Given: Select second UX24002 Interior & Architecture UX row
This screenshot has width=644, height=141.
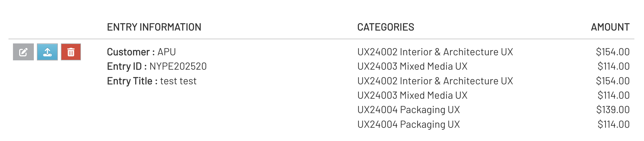Looking at the screenshot, I should [435, 81].
